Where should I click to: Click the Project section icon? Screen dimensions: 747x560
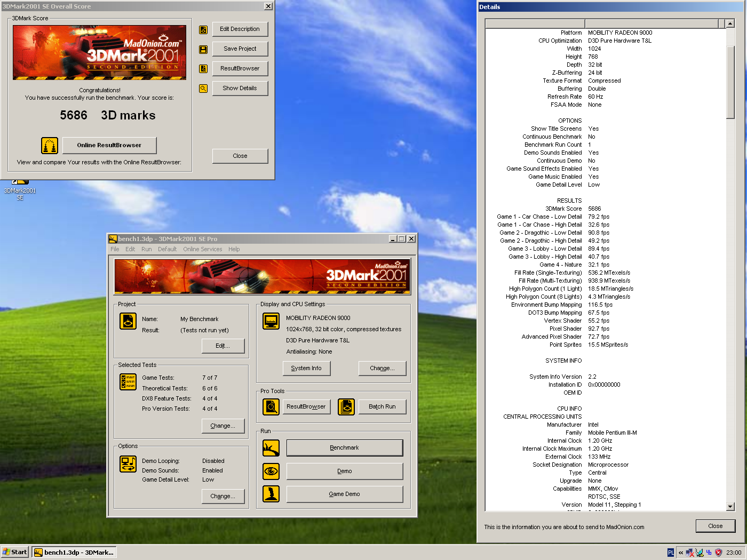pos(128,321)
